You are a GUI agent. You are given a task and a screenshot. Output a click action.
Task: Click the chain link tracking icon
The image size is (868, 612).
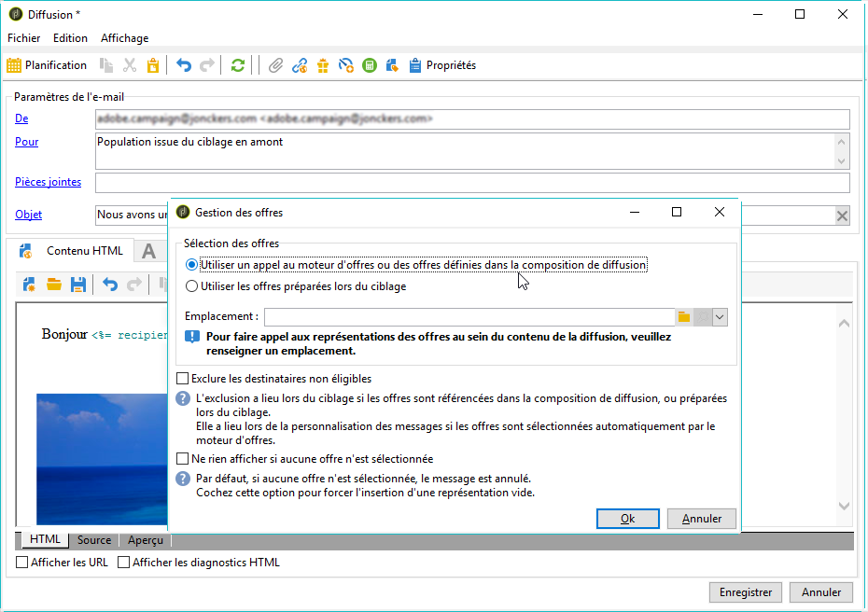300,65
